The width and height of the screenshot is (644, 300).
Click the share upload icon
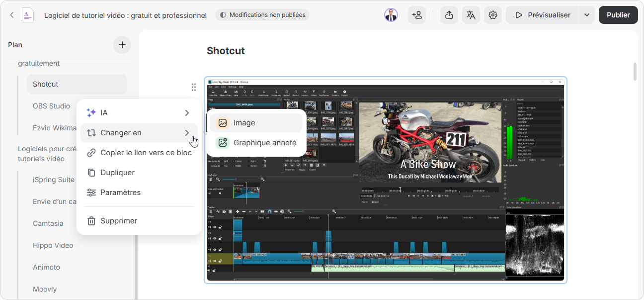[x=449, y=15]
